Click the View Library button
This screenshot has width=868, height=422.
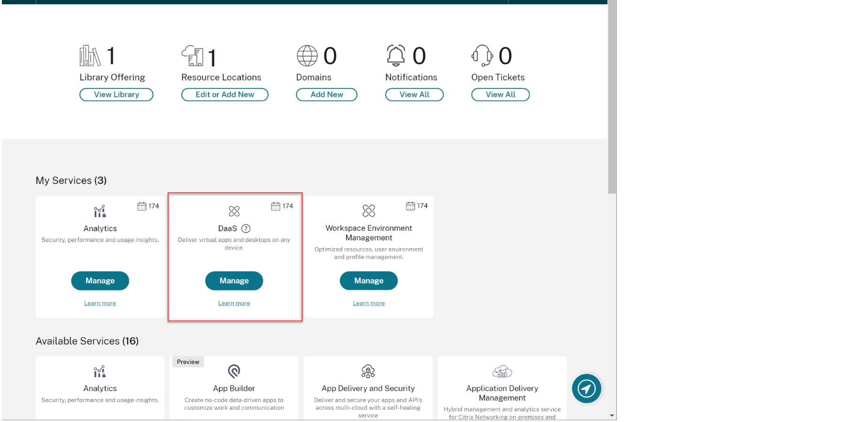pos(116,94)
